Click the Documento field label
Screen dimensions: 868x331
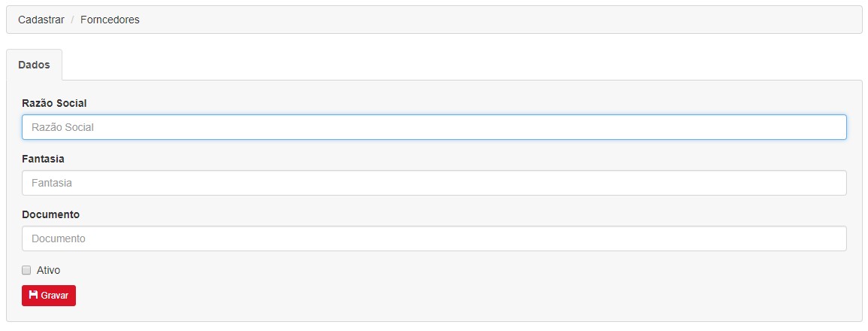(x=51, y=214)
